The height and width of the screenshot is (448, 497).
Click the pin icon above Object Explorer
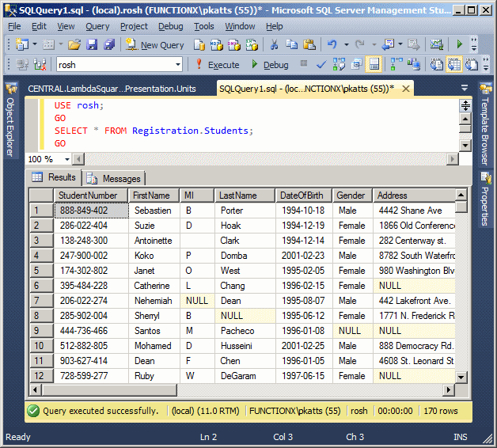[x=11, y=89]
